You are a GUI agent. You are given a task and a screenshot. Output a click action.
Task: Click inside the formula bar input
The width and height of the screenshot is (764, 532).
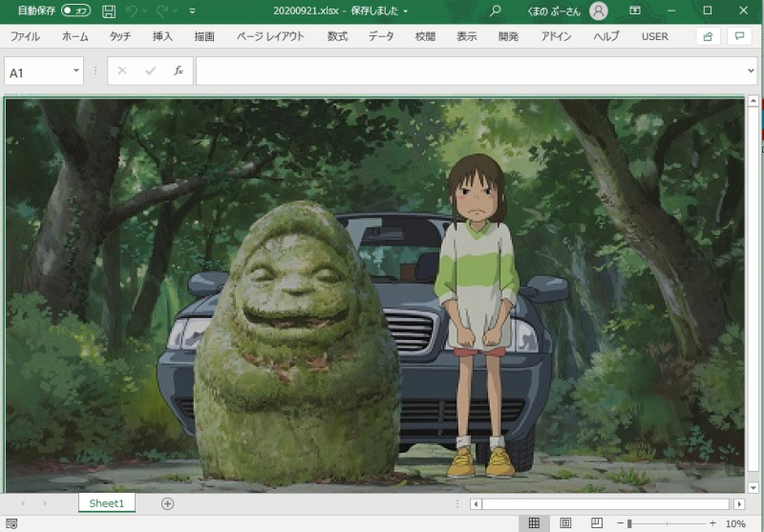pyautogui.click(x=471, y=71)
